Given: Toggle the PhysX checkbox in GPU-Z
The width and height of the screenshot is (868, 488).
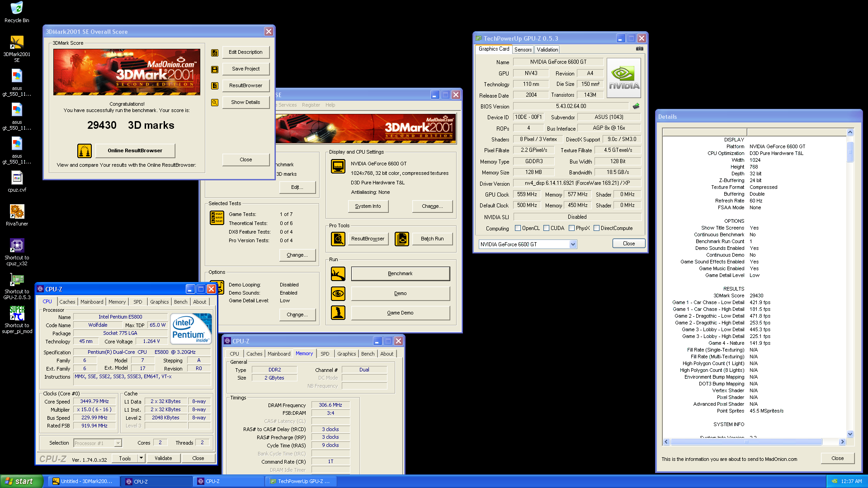Looking at the screenshot, I should pos(572,228).
